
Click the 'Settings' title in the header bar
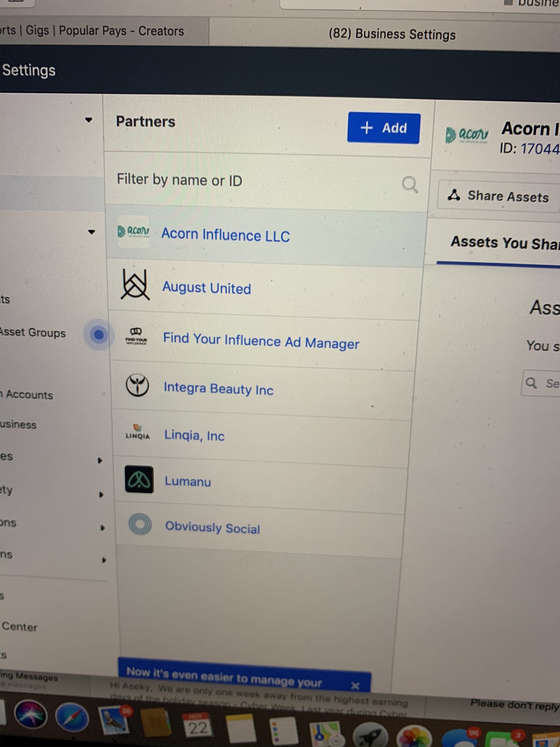(x=29, y=70)
